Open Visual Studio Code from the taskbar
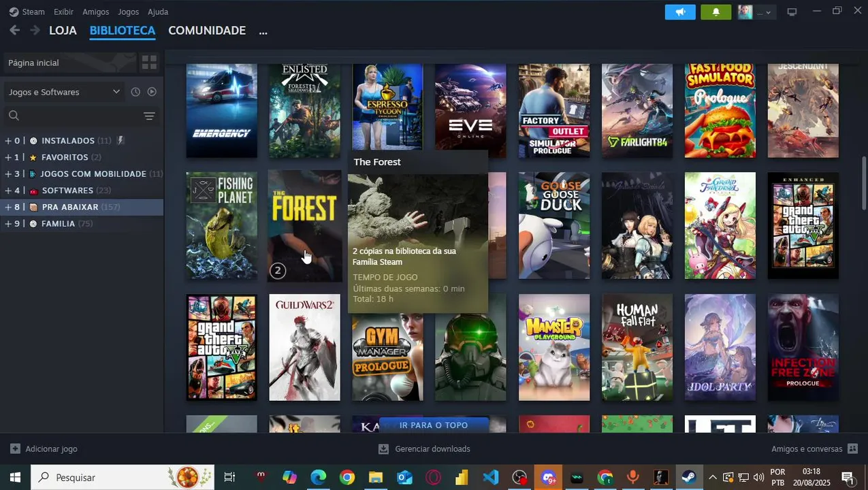The width and height of the screenshot is (868, 490). (x=490, y=477)
